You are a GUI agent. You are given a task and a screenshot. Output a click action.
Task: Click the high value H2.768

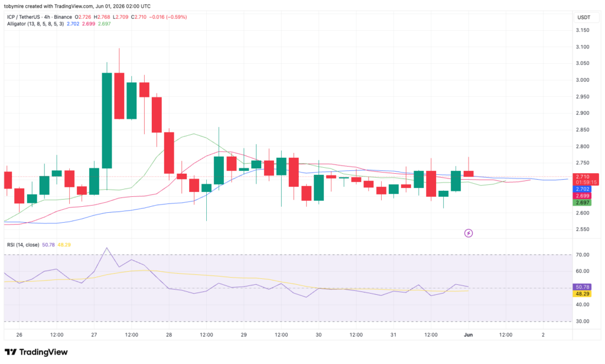click(102, 17)
